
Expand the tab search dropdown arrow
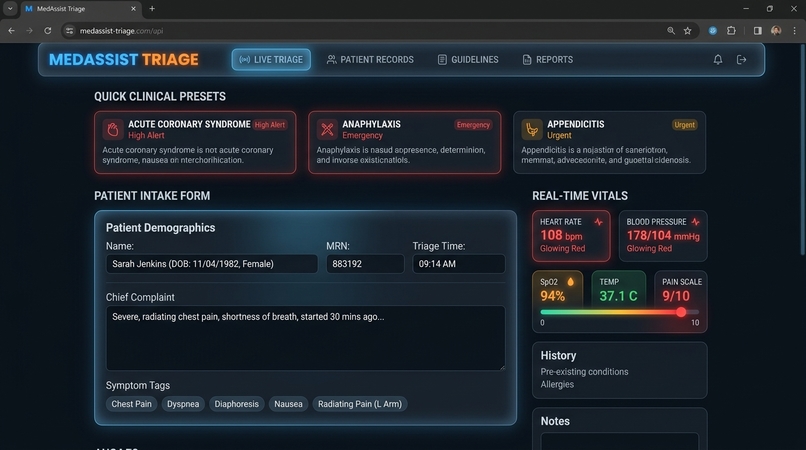pyautogui.click(x=10, y=9)
